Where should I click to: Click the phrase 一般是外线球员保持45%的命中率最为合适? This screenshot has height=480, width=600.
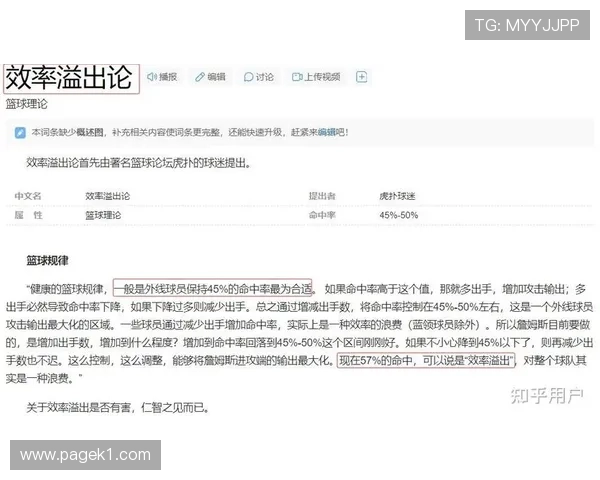pos(212,288)
